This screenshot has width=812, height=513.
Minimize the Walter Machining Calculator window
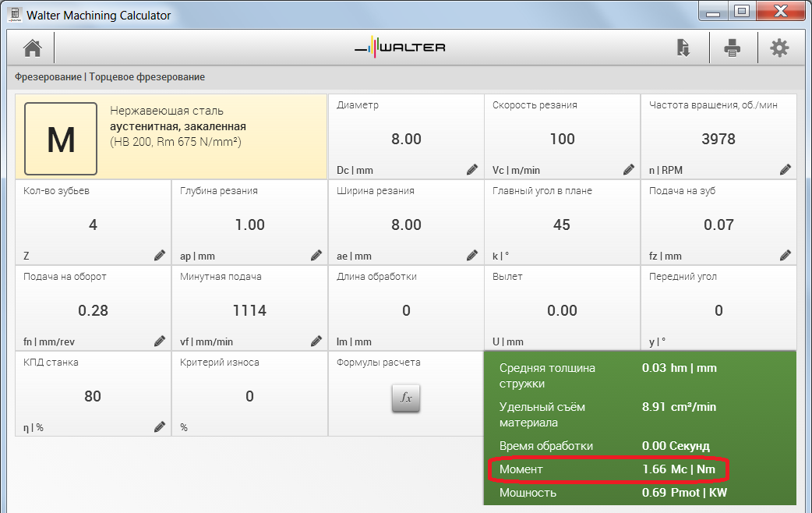(712, 12)
